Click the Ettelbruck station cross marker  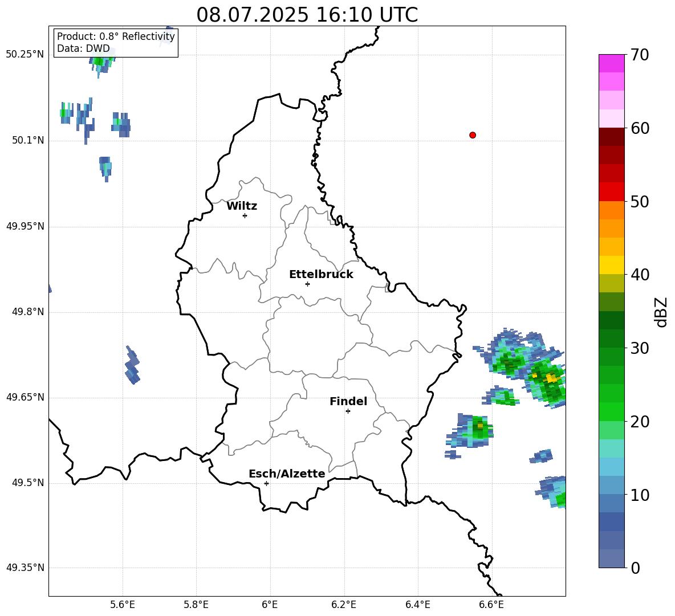307,284
